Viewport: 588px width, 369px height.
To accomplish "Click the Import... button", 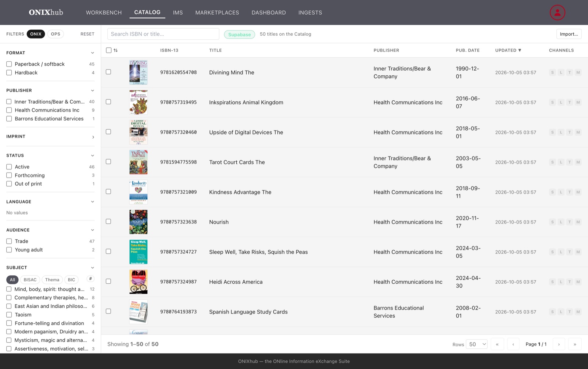I will 569,34.
